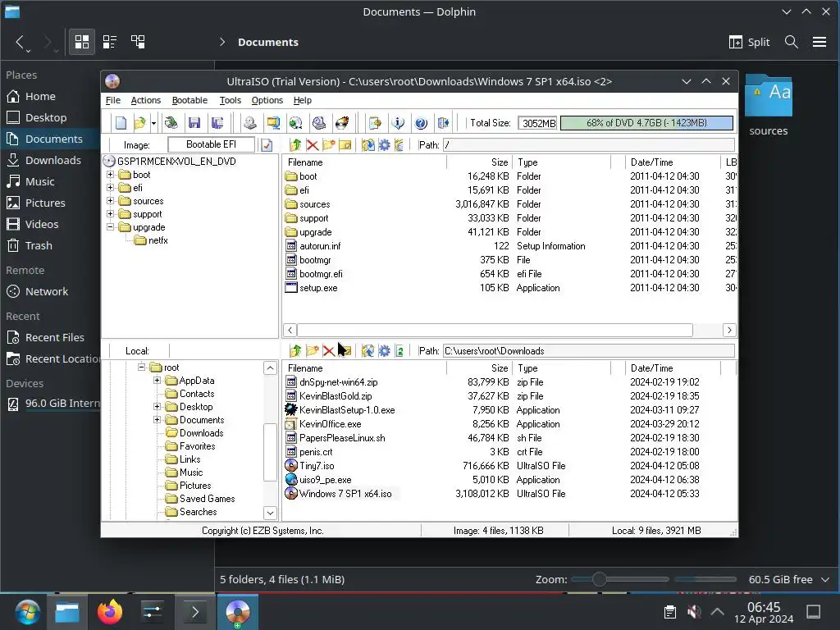The width and height of the screenshot is (840, 630).
Task: Collapse the upgrade folder in image tree
Action: [111, 227]
